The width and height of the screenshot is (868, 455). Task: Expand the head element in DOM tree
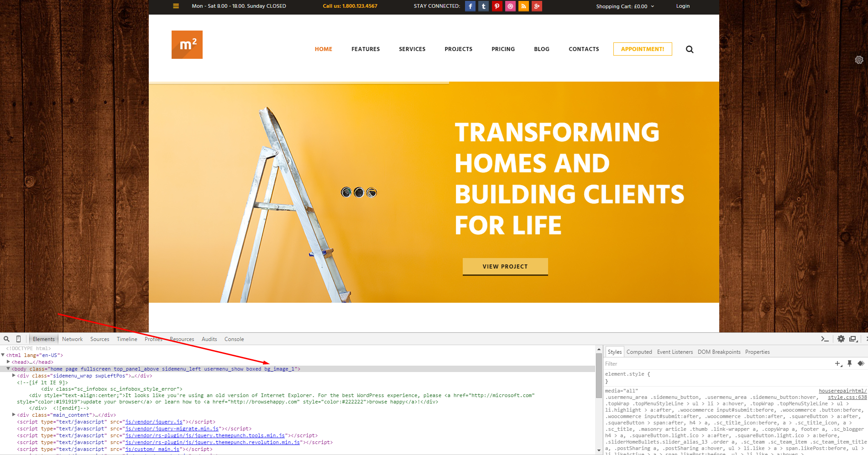coord(8,362)
